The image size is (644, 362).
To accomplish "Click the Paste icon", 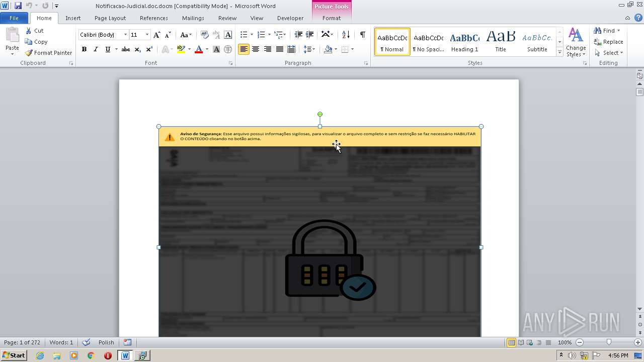I will pos(12,36).
